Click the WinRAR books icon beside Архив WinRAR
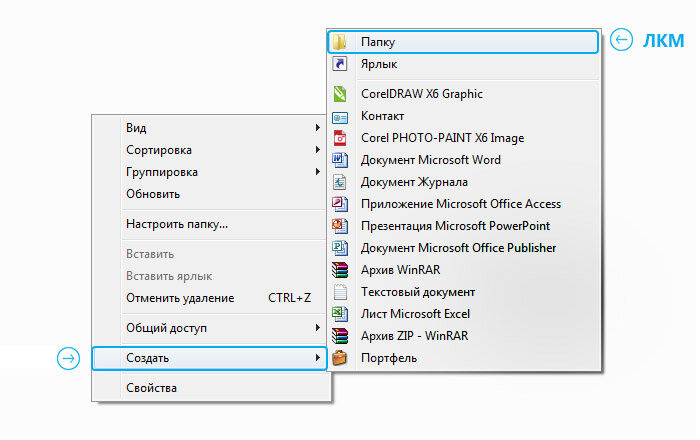700x440 pixels. [340, 270]
